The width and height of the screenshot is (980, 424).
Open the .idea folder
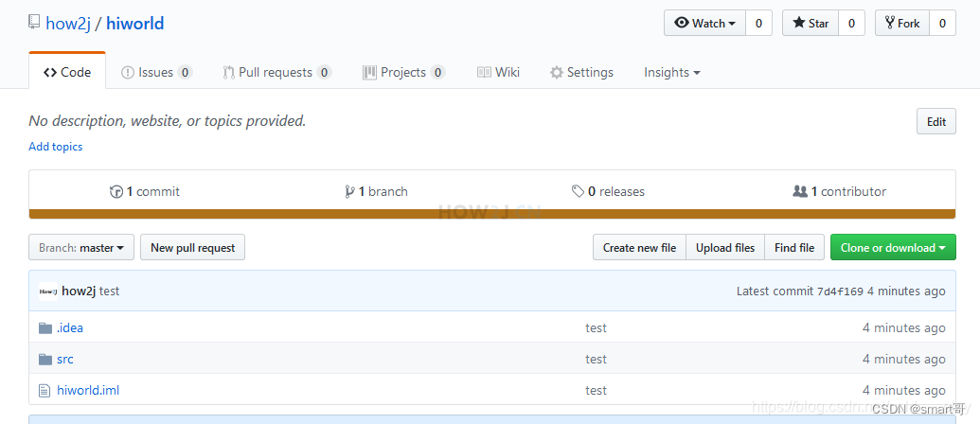point(70,327)
